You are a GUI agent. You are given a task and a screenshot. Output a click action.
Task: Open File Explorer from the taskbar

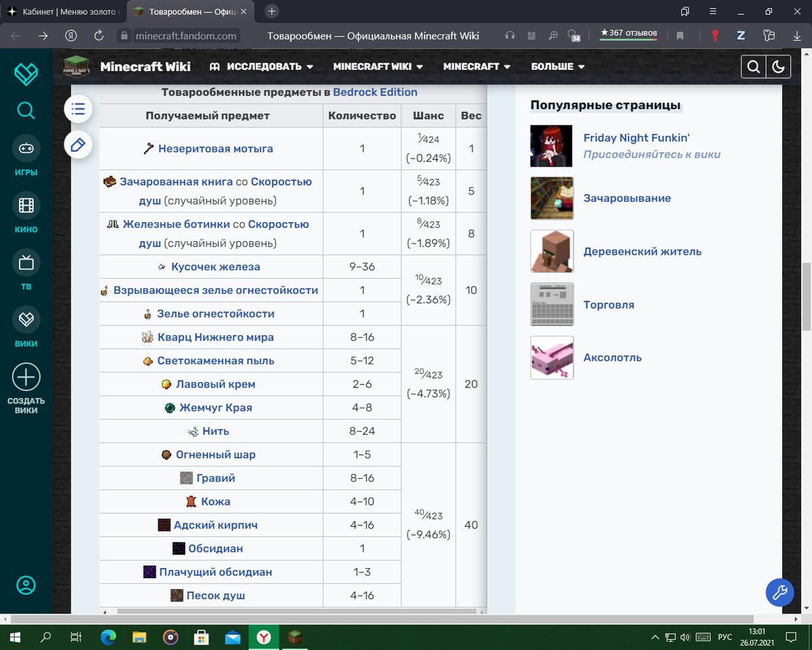[139, 637]
